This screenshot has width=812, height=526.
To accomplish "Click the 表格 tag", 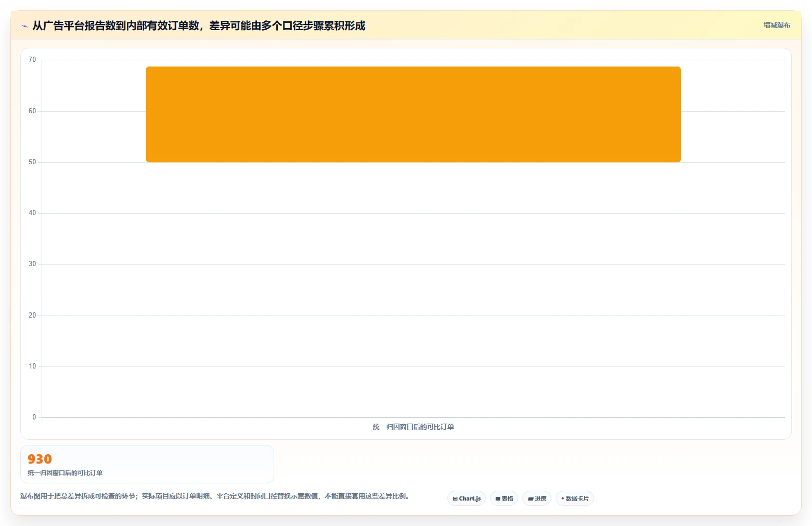I will 504,498.
